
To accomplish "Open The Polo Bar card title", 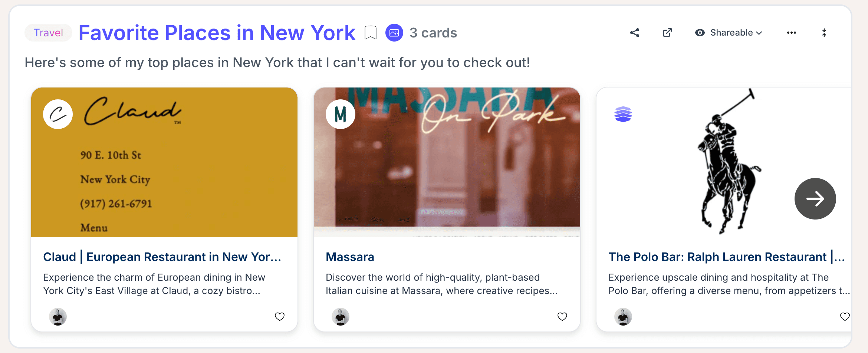I will 726,257.
